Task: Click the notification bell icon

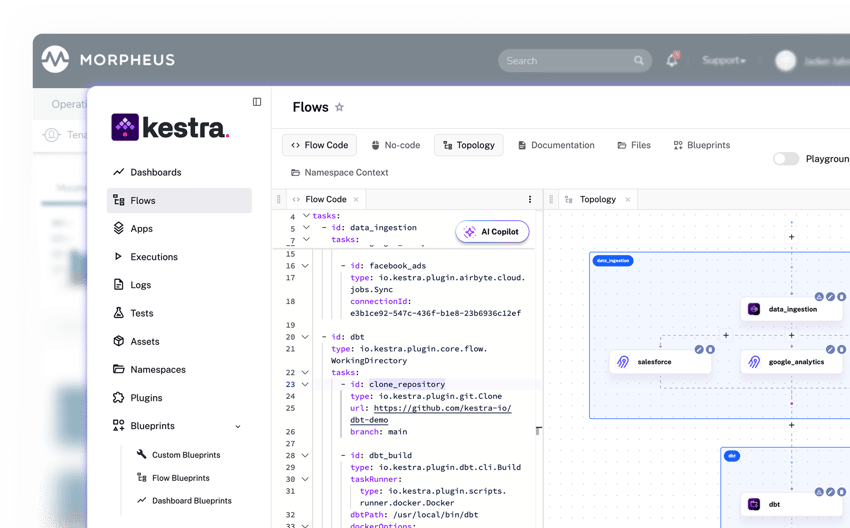Action: click(672, 60)
